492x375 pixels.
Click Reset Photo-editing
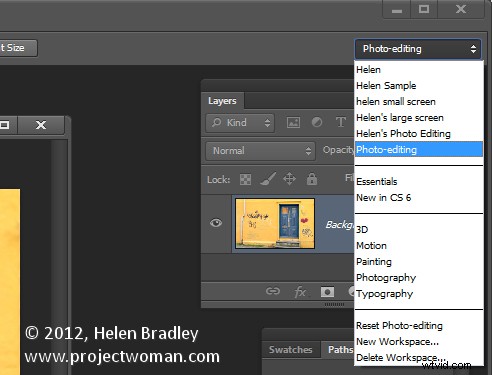tap(419, 325)
